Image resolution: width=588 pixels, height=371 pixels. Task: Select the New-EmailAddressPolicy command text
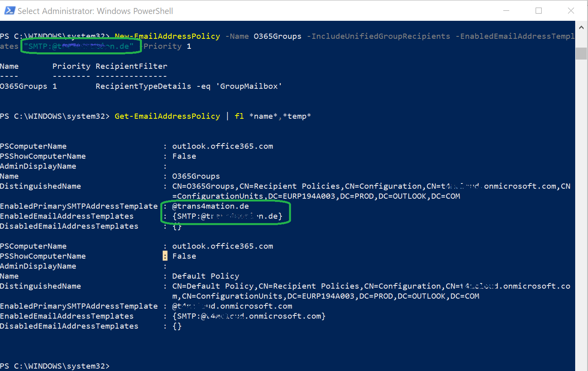167,36
